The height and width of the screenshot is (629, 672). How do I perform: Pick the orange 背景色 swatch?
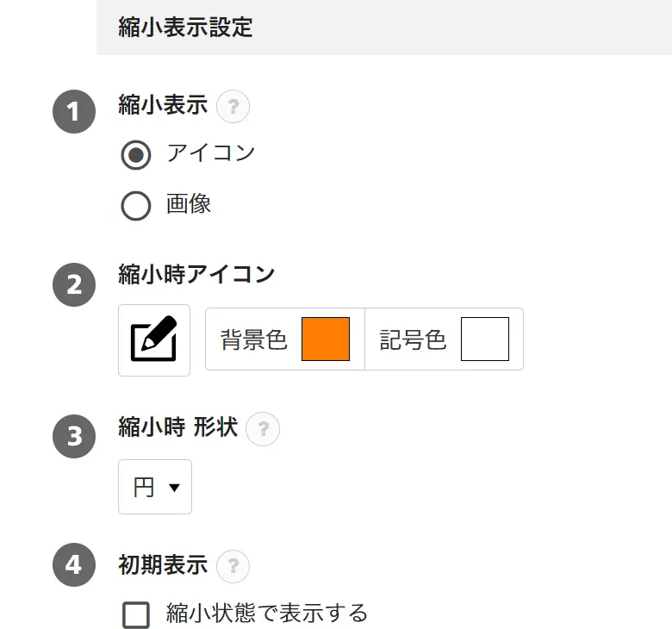[x=326, y=339]
